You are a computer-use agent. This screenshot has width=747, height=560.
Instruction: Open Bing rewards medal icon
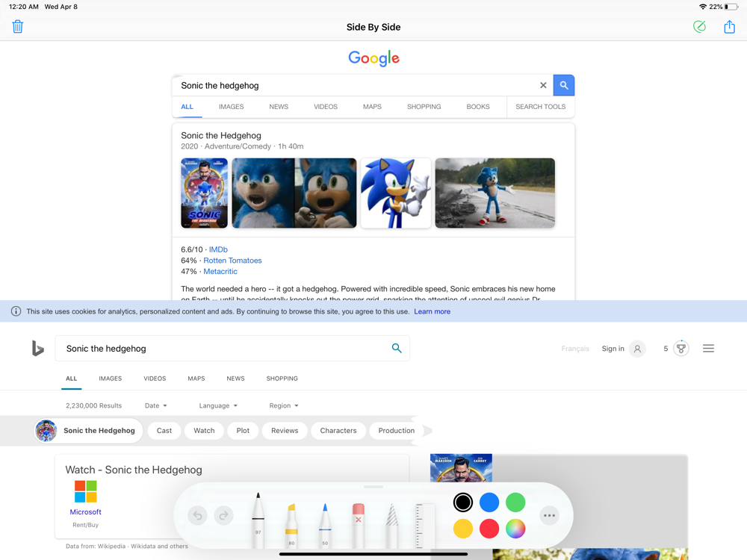[681, 348]
